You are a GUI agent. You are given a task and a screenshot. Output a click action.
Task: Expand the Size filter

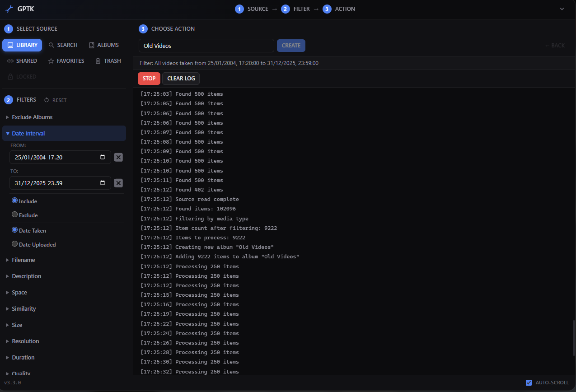coord(64,325)
